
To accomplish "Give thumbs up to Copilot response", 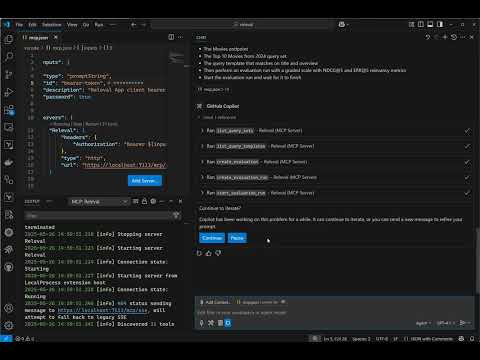I will [x=209, y=254].
